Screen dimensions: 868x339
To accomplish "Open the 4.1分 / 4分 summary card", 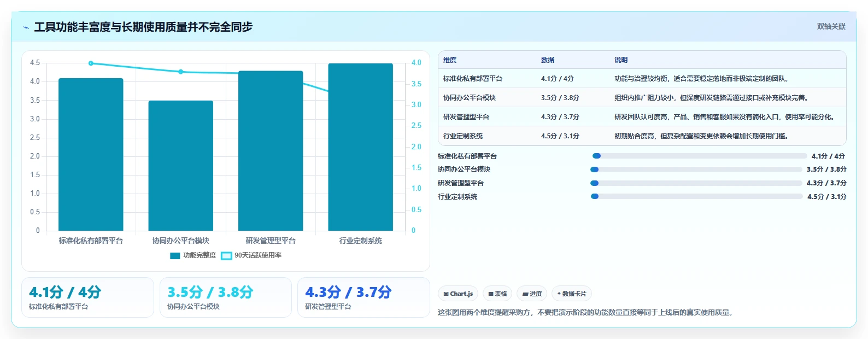I will (87, 297).
